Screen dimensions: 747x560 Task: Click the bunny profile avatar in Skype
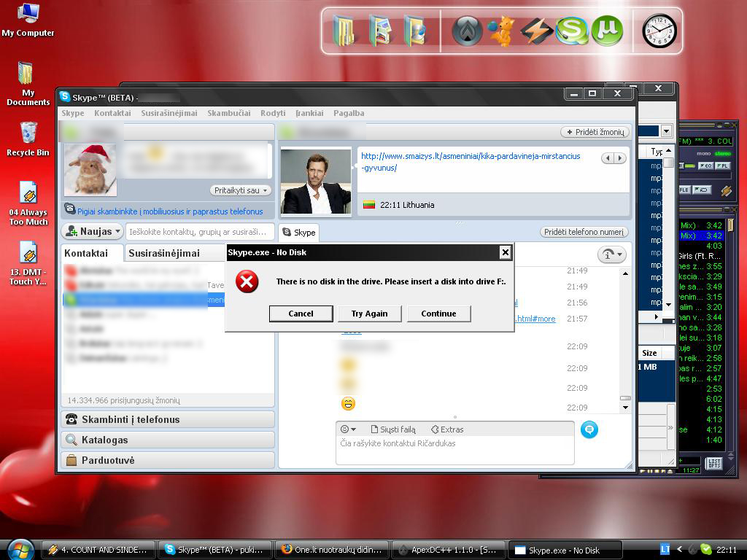click(90, 170)
